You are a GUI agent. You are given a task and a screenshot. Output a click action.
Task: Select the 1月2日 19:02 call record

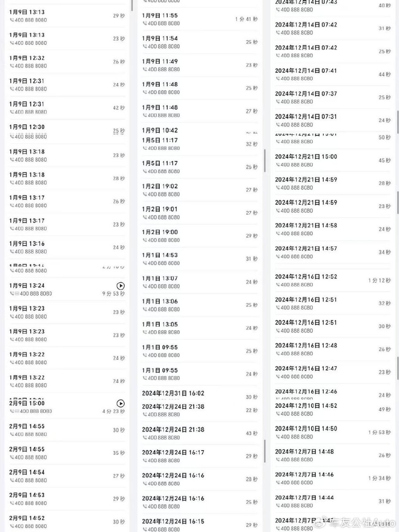tap(199, 190)
